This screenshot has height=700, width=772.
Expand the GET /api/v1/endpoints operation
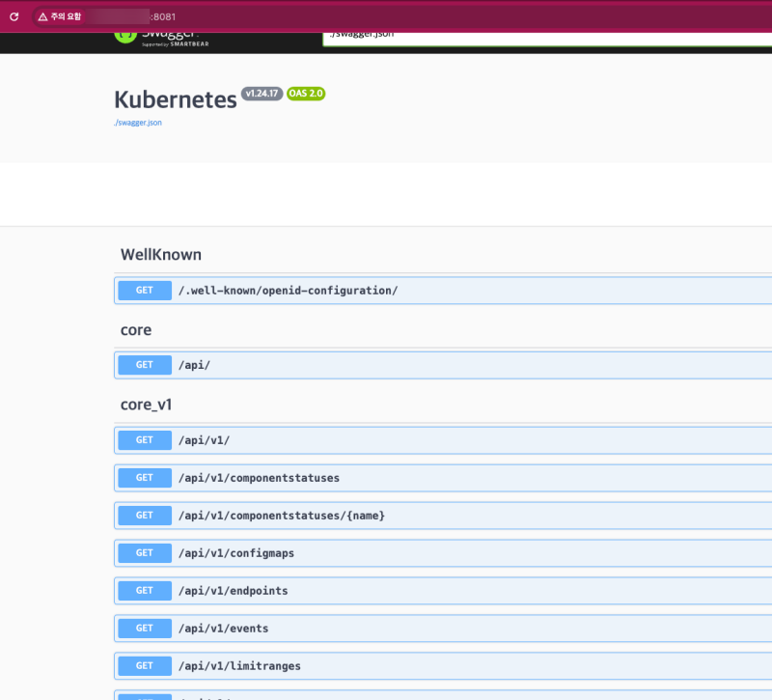pos(233,591)
